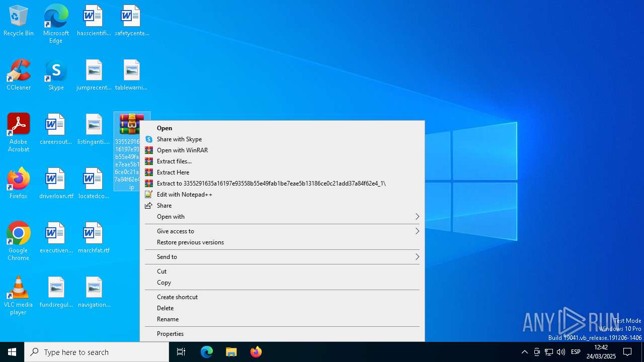Choose Copy from context menu
The width and height of the screenshot is (644, 362).
(x=282, y=283)
